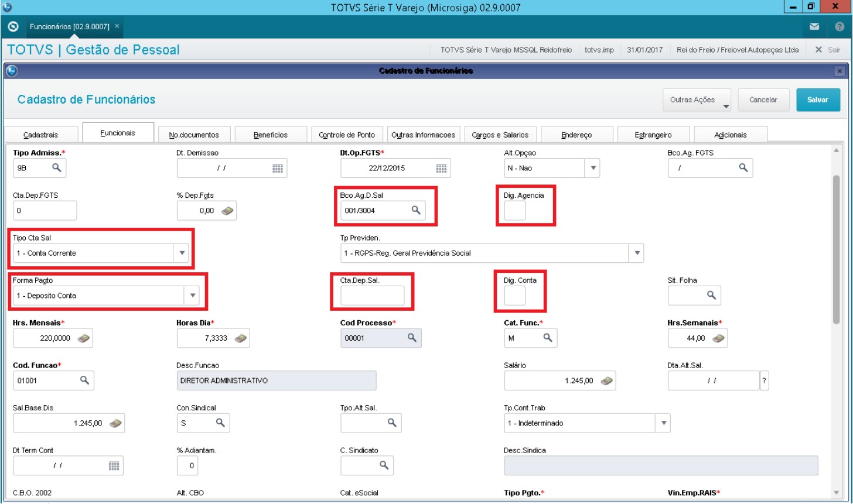This screenshot has width=853, height=504.
Task: Click the Salário calculator icon
Action: click(606, 380)
